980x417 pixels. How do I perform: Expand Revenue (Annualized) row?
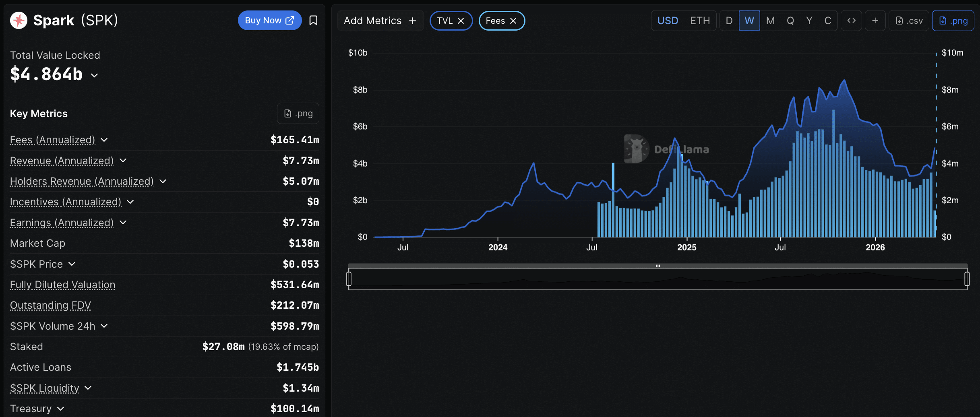coord(123,161)
